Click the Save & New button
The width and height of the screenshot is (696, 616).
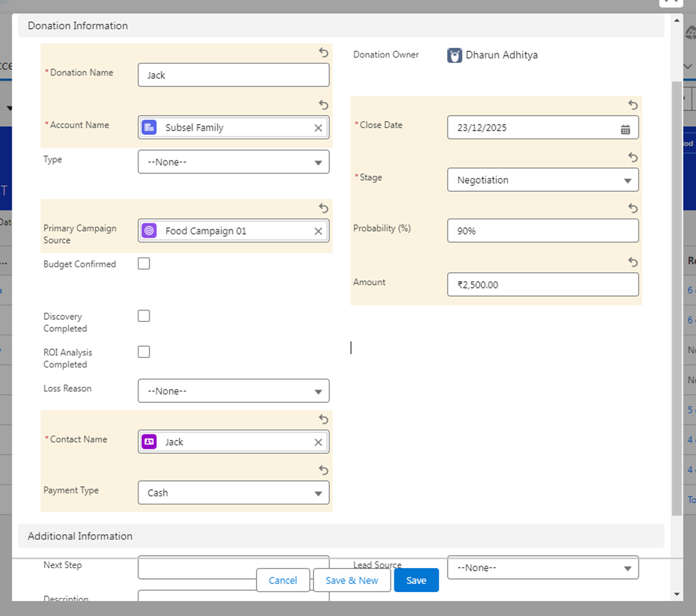[352, 580]
